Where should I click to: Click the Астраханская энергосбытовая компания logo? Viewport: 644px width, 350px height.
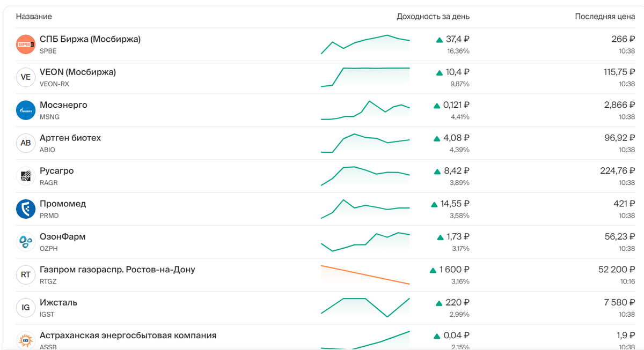(x=25, y=340)
